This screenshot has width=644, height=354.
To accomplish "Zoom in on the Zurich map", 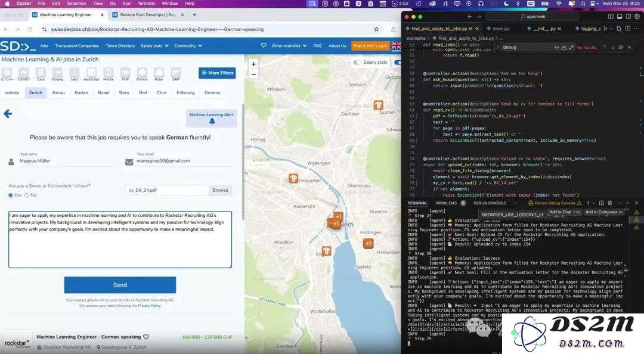I will click(x=253, y=64).
